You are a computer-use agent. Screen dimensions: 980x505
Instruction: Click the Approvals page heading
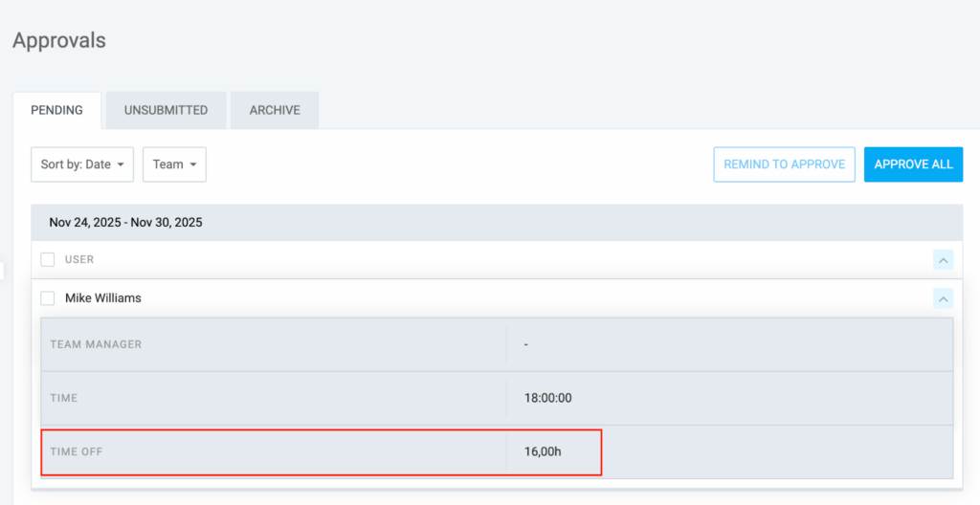(59, 41)
